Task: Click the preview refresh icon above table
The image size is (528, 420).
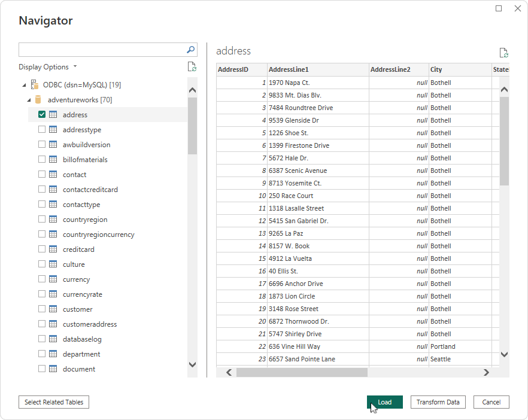Action: coord(503,53)
